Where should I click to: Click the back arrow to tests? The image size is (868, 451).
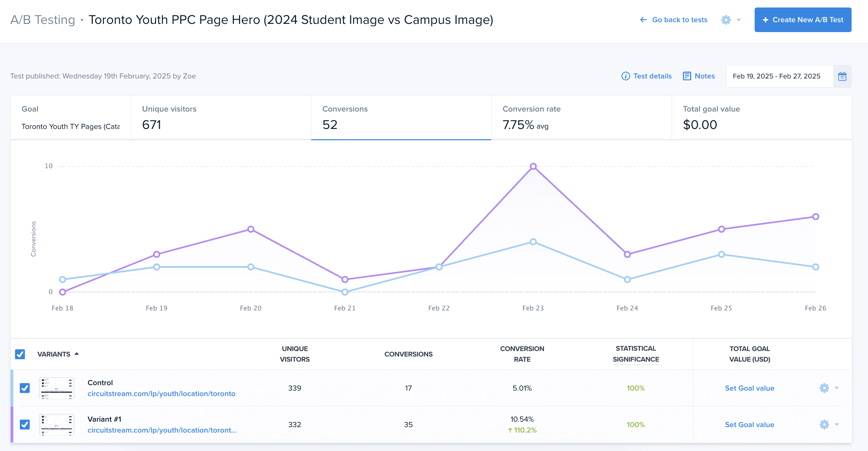click(x=643, y=20)
